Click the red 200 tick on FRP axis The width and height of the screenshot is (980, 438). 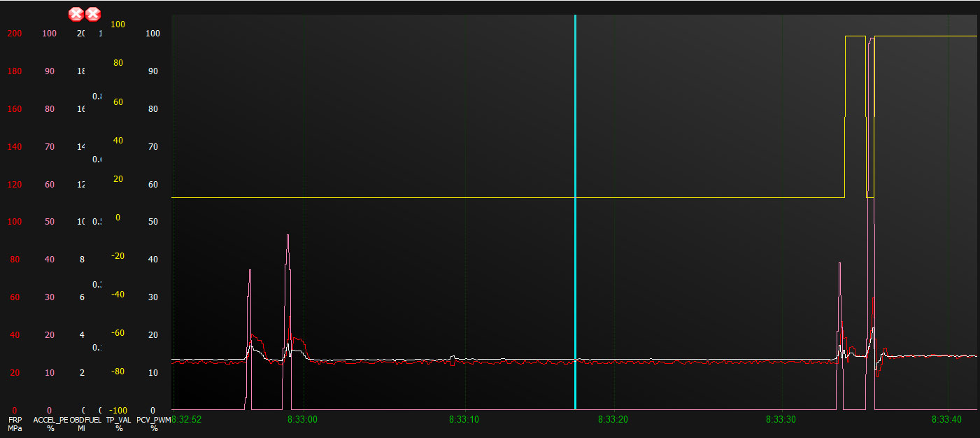pyautogui.click(x=15, y=34)
